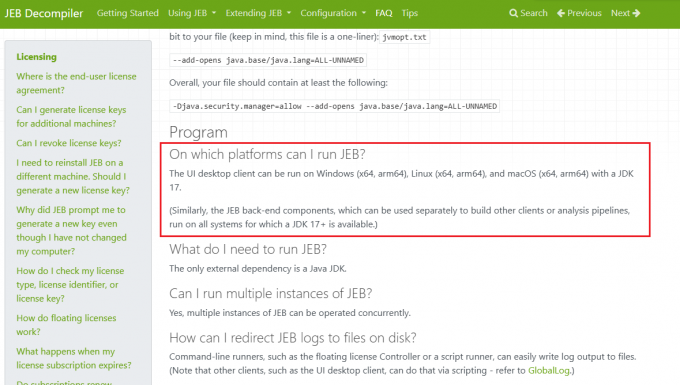680x385 pixels.
Task: Open 'How do floating licenses work?' link
Action: pos(66,325)
